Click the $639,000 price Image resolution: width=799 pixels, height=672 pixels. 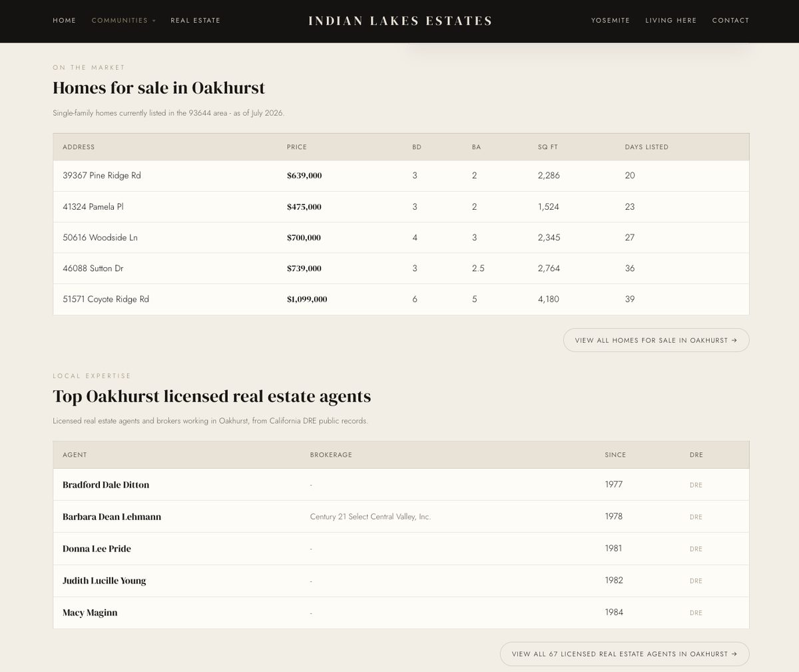click(304, 176)
